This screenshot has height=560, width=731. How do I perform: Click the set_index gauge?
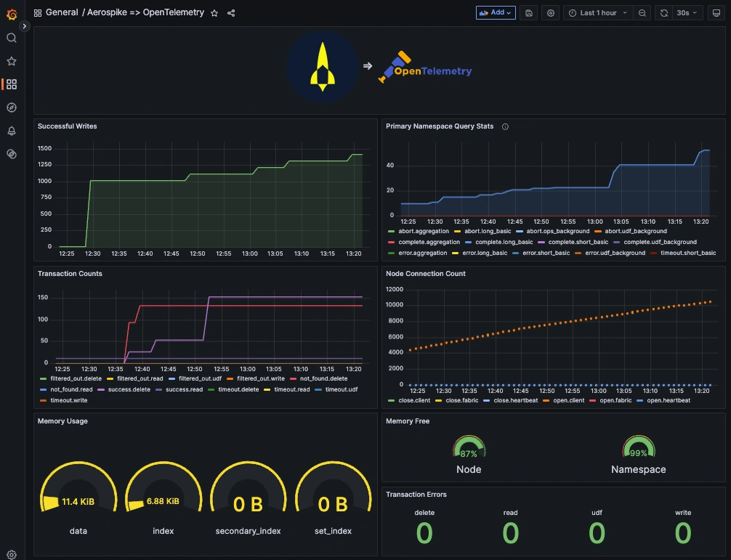333,488
